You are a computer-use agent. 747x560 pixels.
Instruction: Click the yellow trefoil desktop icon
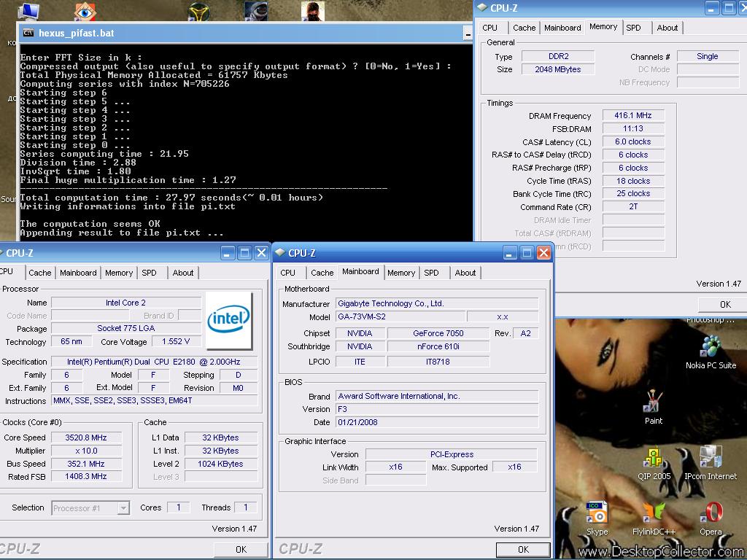pos(198,10)
